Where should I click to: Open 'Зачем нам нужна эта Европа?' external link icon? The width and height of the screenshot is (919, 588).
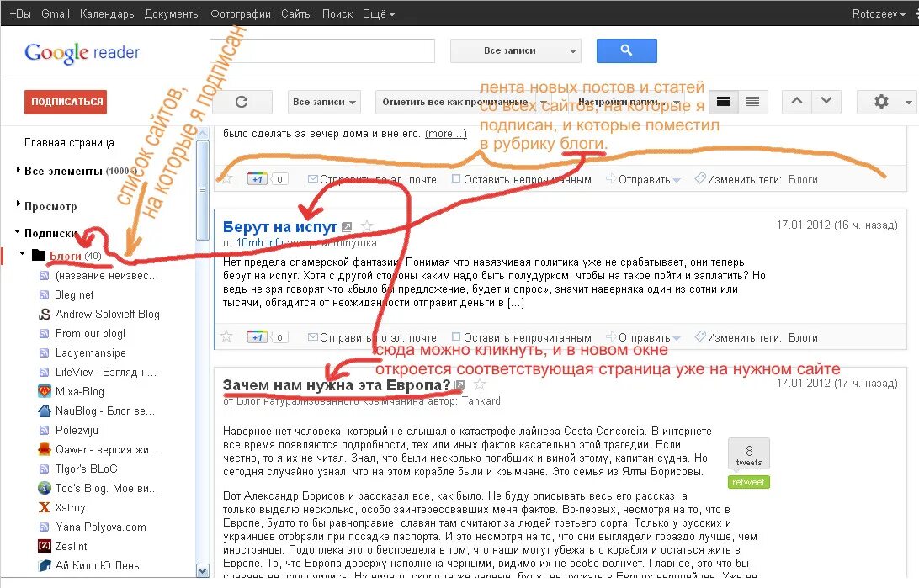pyautogui.click(x=460, y=385)
